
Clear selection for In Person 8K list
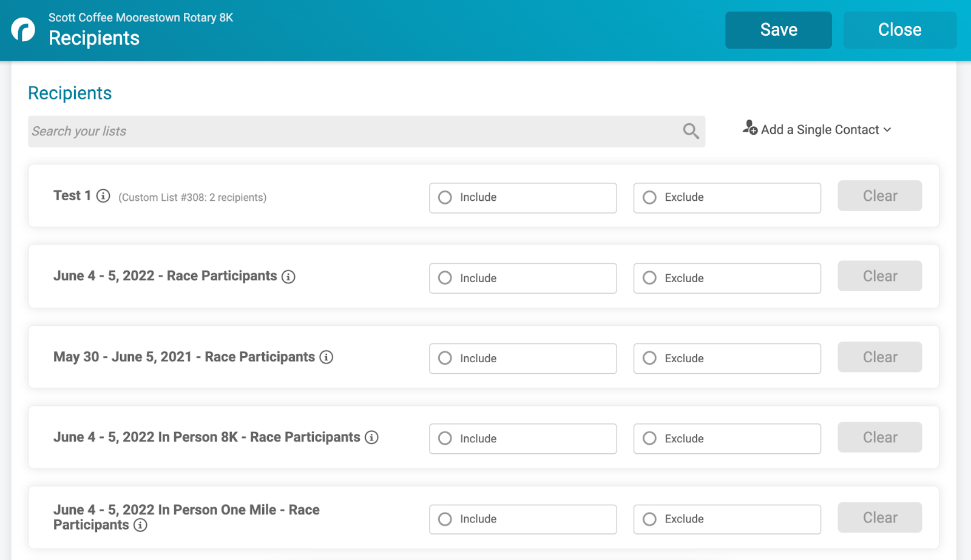(x=880, y=437)
